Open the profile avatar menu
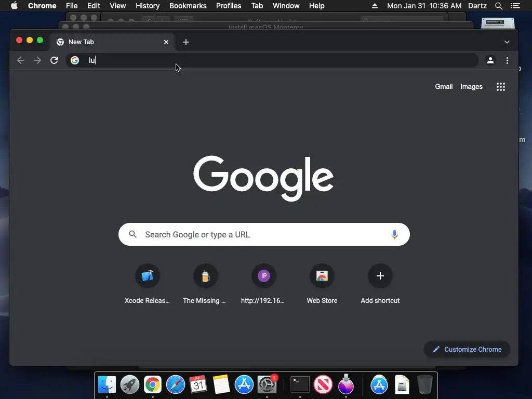 (x=490, y=60)
